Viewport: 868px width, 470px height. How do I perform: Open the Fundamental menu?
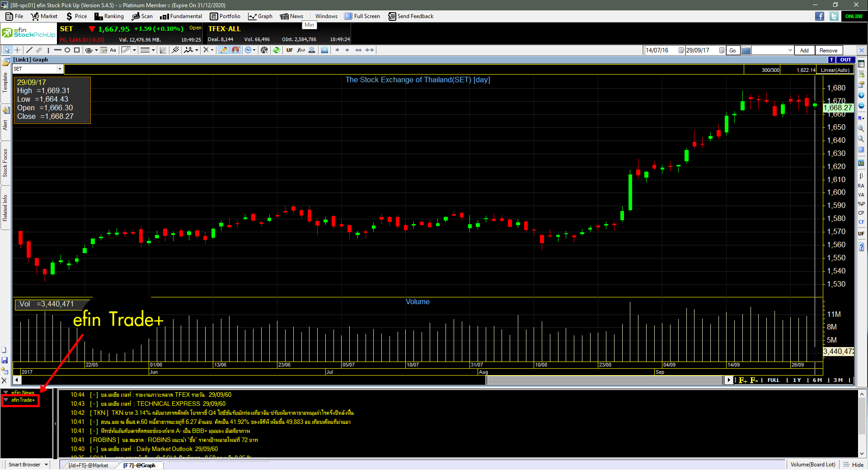tap(181, 16)
